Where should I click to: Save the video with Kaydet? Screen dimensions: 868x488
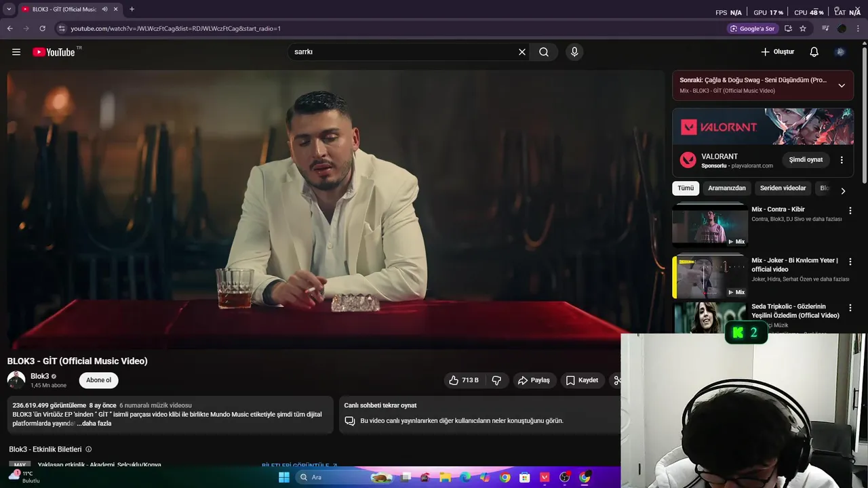coord(583,380)
